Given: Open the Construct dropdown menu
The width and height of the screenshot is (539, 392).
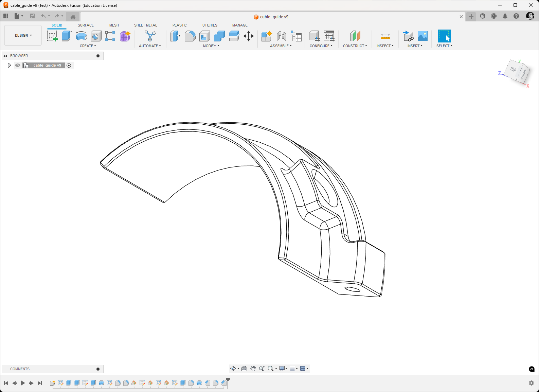Looking at the screenshot, I should pos(355,46).
